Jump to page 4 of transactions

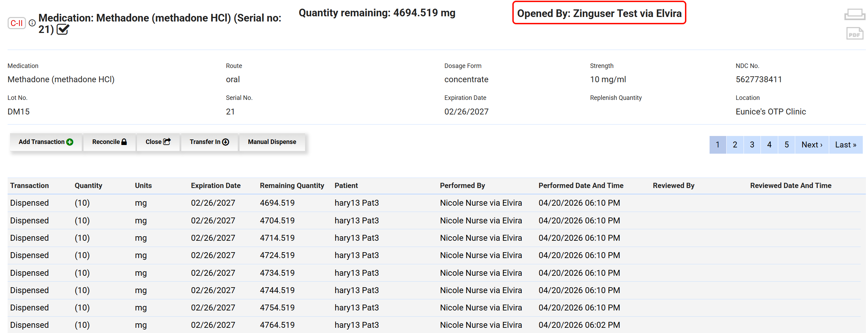click(769, 145)
